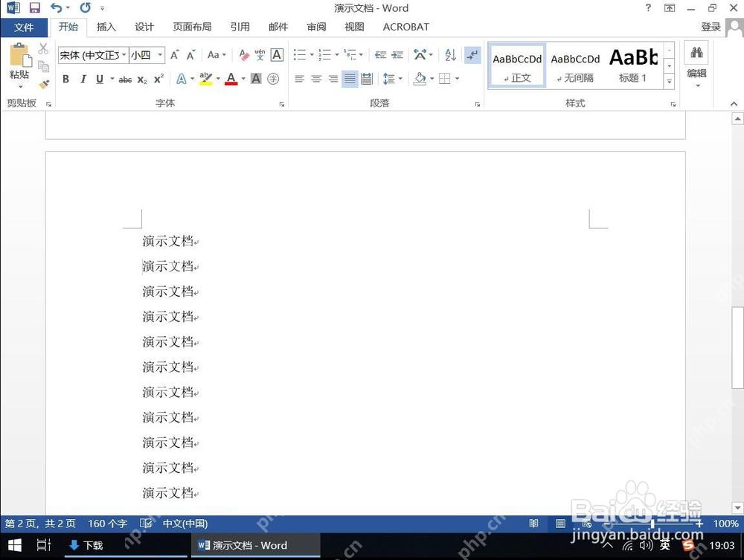Increase the paragraph indent
Viewport: 744px width, 560px height.
click(x=397, y=55)
